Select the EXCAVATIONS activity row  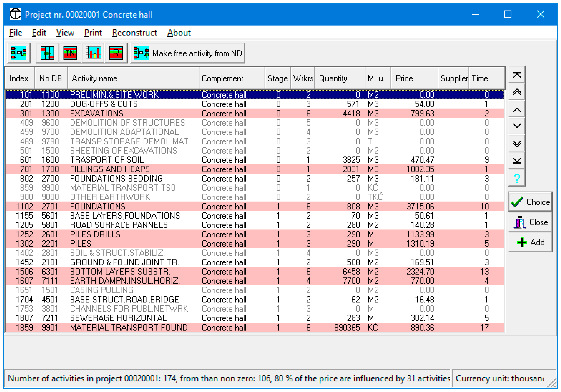click(96, 113)
